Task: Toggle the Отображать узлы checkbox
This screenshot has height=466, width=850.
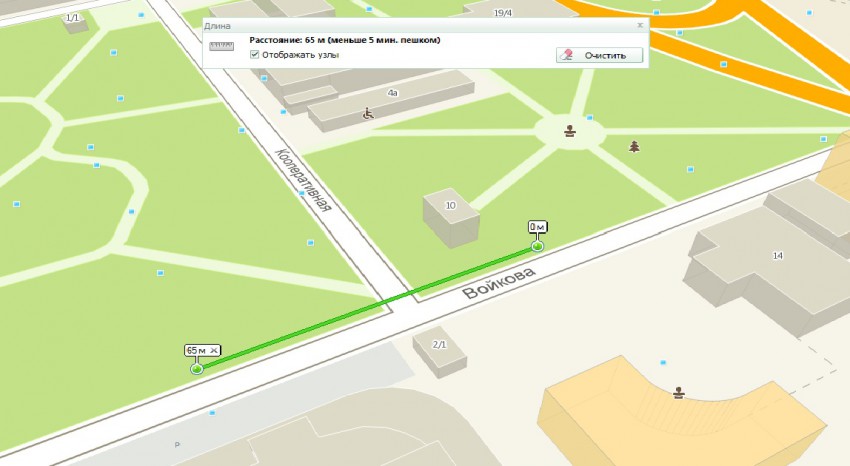Action: (256, 55)
